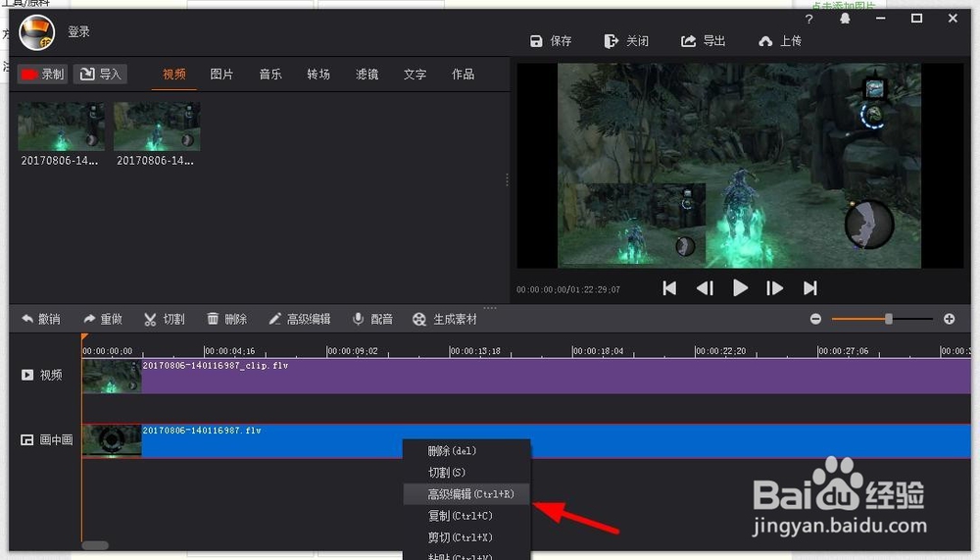Image resolution: width=980 pixels, height=560 pixels.
Task: Choose 复制(Ctrl+C) in context menu
Action: (x=466, y=516)
